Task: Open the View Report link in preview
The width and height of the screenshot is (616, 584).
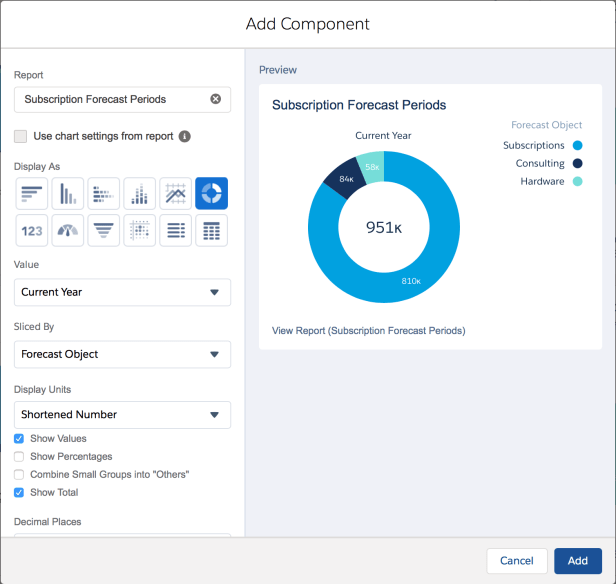Action: tap(368, 330)
